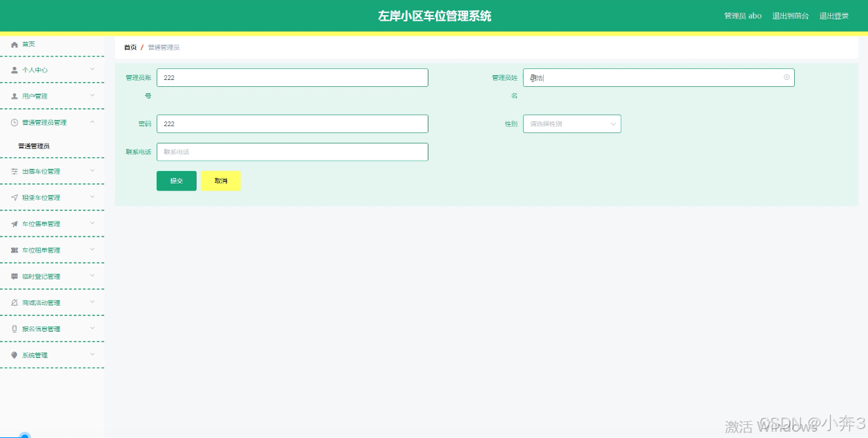The height and width of the screenshot is (438, 868).
Task: Select the 临时登记管理 keyboard icon
Action: point(14,276)
